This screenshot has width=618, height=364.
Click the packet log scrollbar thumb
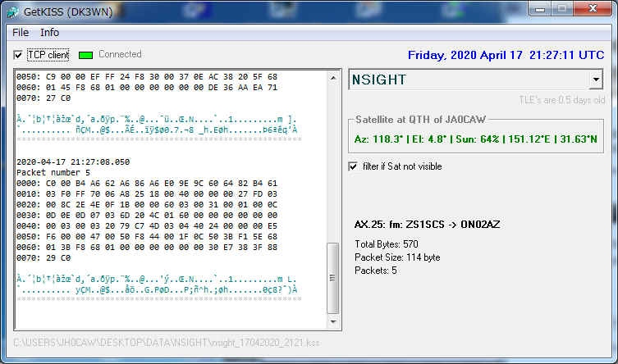point(333,278)
